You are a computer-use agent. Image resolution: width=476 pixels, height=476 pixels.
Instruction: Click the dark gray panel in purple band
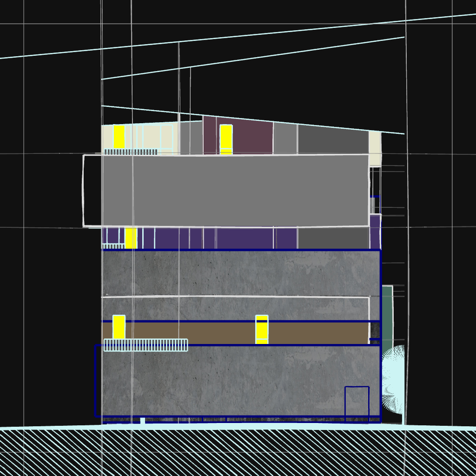333,238
